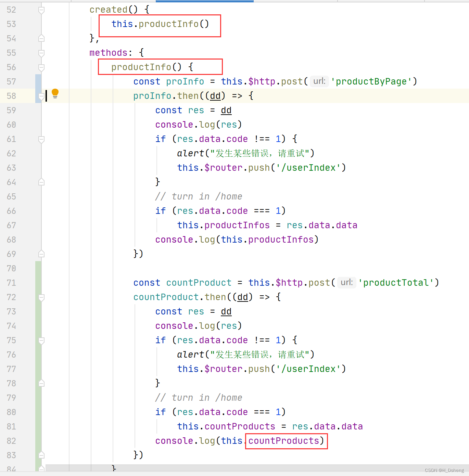Click the 'proInfo.then' call on line 58

pos(166,96)
